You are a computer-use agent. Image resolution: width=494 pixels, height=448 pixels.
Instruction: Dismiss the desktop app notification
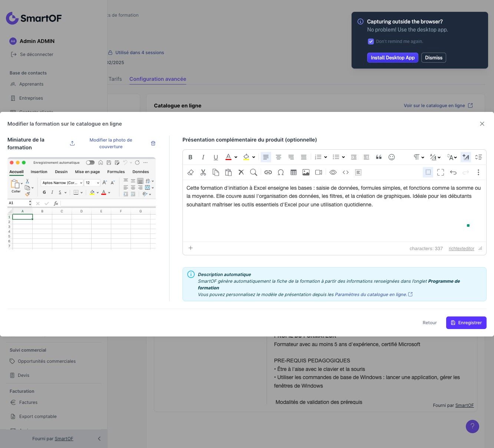point(434,58)
